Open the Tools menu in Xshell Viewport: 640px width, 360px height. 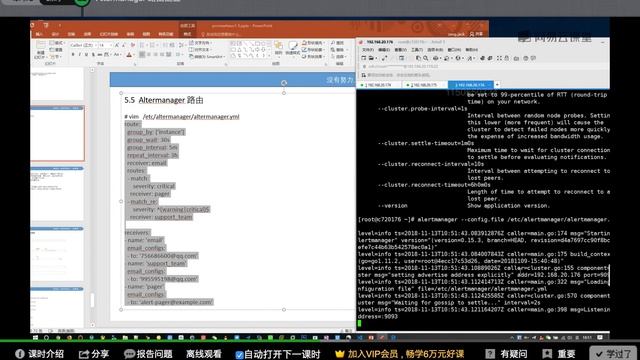(x=417, y=50)
